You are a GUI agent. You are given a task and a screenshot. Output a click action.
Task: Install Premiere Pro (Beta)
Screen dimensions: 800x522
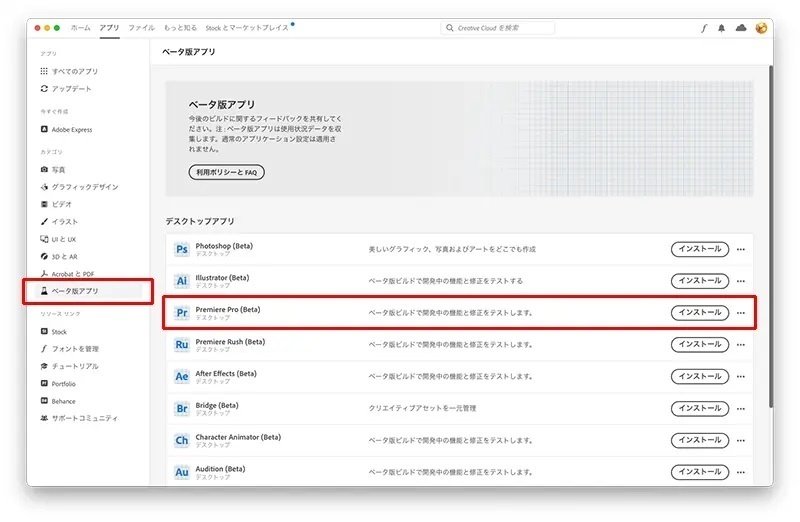(699, 312)
